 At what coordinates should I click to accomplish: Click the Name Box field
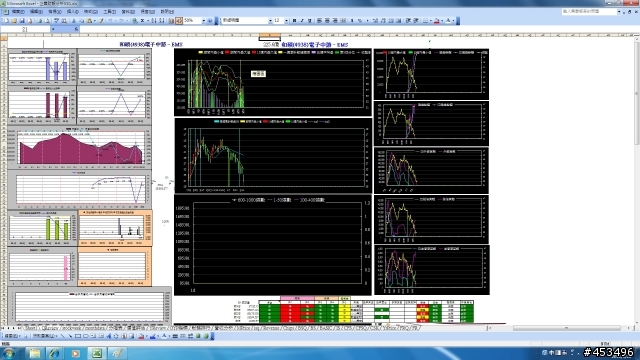(x=25, y=29)
